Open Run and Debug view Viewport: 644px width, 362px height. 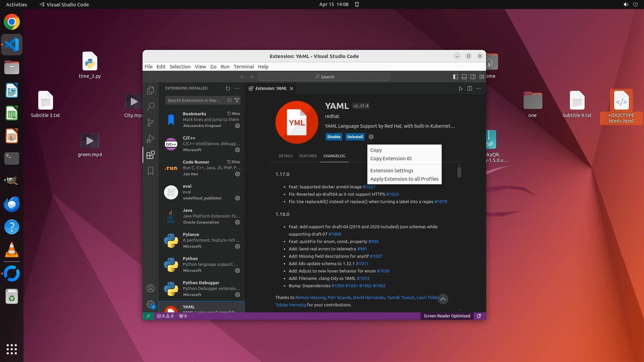(151, 139)
